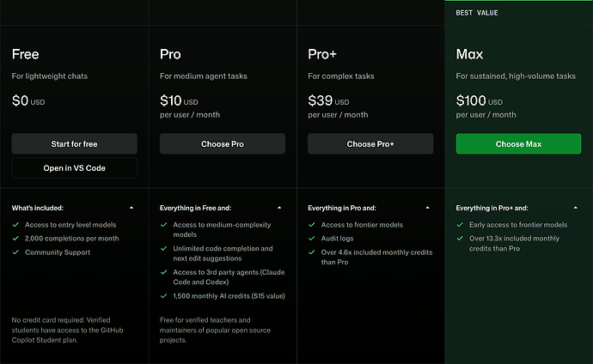Click checkmark beside Access to frontier models
Viewport: 593px width, 364px height.
point(312,225)
